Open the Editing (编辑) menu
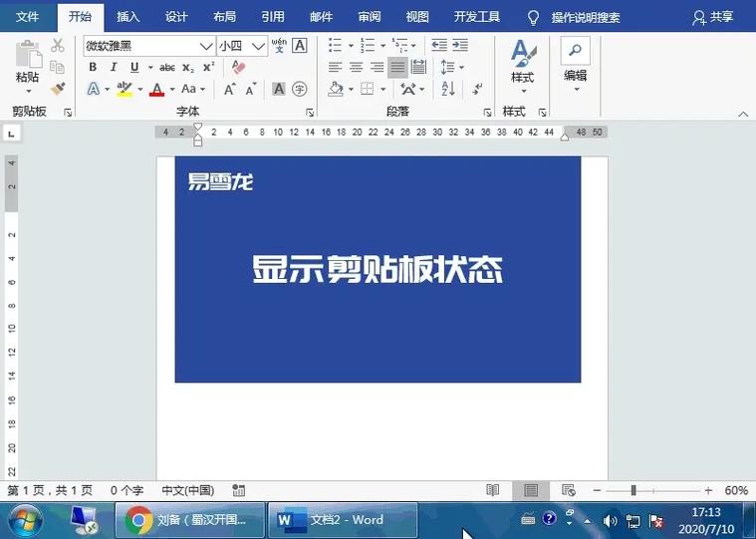The width and height of the screenshot is (756, 539). 575,65
